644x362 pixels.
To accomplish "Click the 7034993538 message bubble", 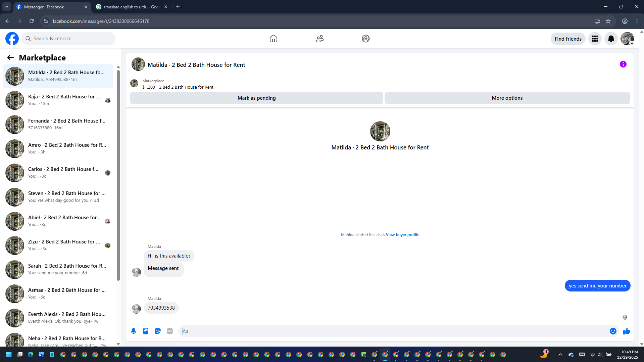I will 161,308.
